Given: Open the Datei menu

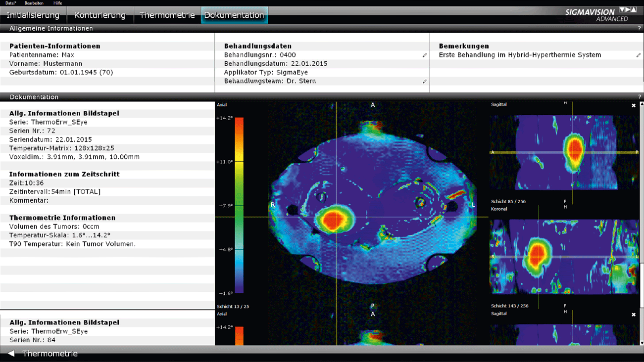Looking at the screenshot, I should [x=10, y=3].
